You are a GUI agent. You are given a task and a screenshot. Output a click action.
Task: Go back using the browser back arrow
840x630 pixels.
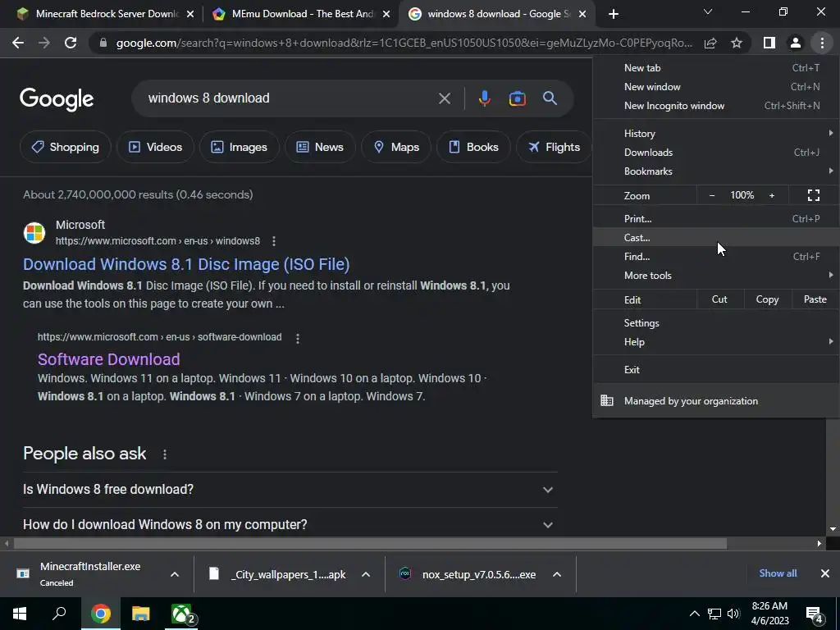(x=18, y=43)
